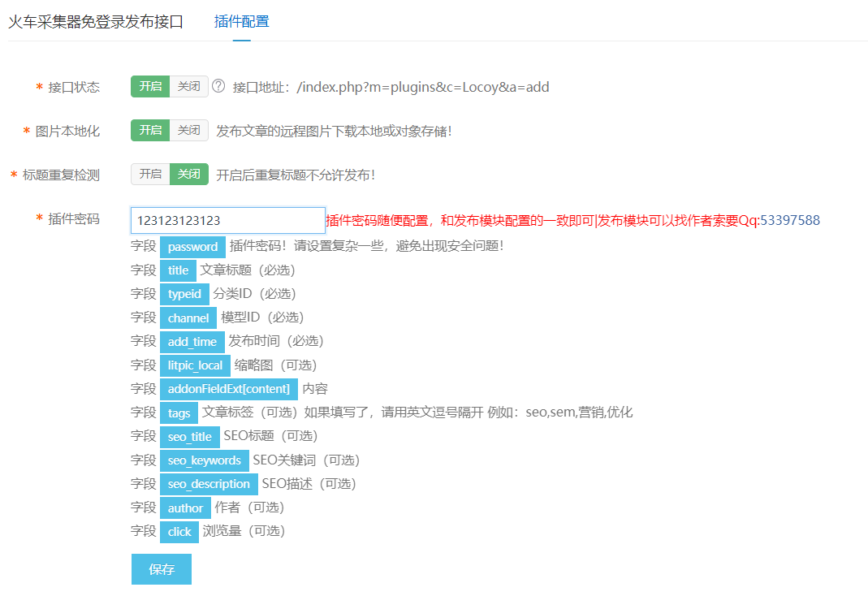
Task: Click the SEO关键词（可选） description
Action: click(x=307, y=460)
